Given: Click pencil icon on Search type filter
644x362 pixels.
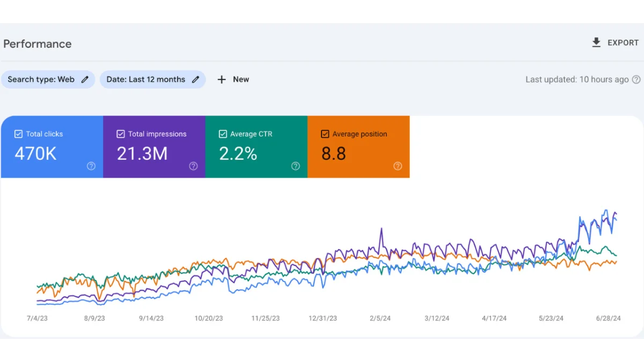Looking at the screenshot, I should coord(85,79).
